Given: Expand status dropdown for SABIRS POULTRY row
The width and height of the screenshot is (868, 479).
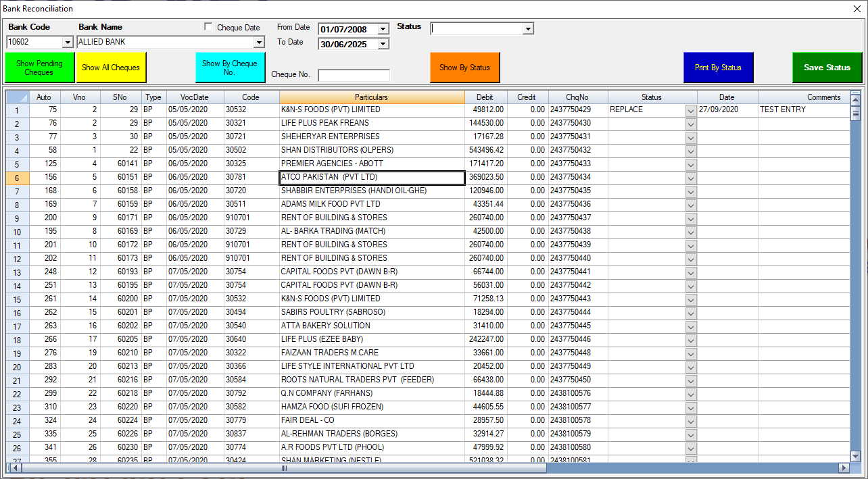Looking at the screenshot, I should (691, 313).
